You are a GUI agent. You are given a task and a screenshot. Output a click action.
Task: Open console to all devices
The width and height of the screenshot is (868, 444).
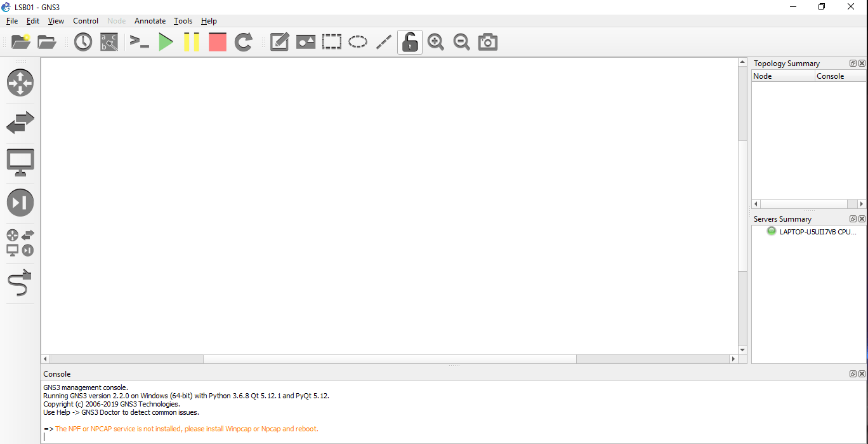point(139,43)
